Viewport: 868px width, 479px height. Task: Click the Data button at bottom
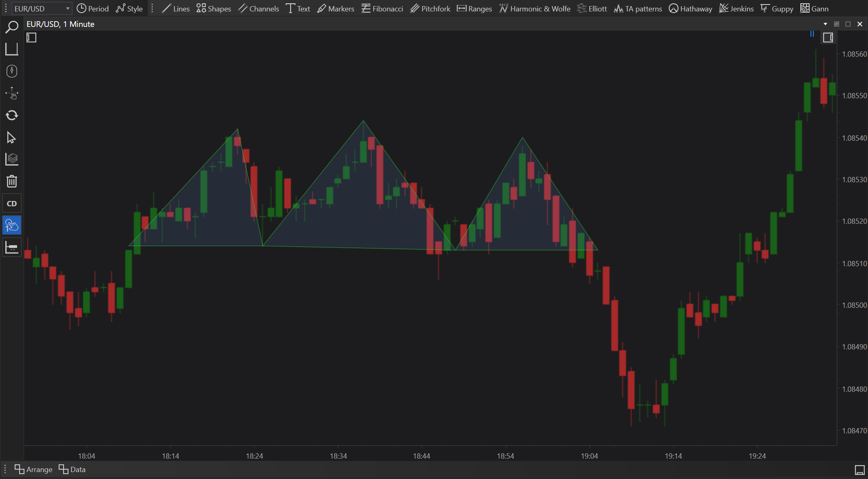[x=72, y=469]
